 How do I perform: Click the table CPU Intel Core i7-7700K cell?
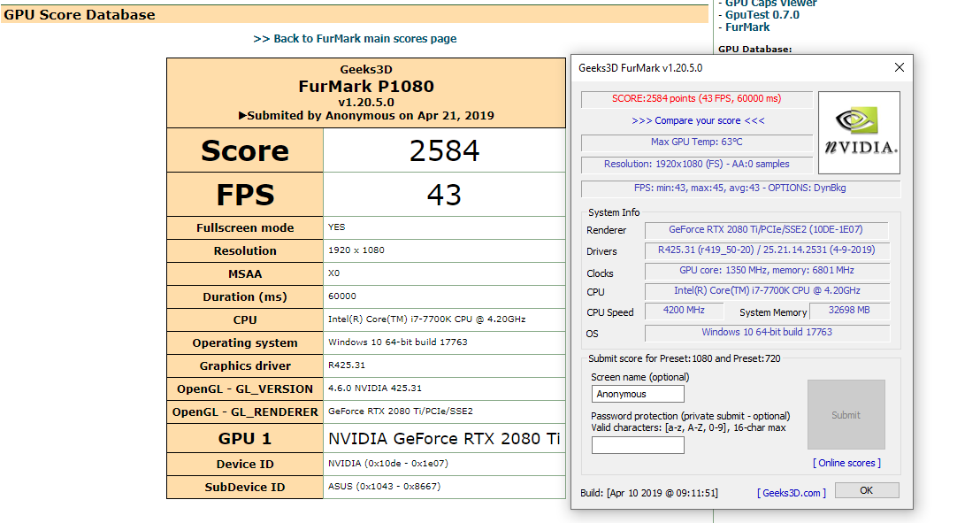click(444, 319)
